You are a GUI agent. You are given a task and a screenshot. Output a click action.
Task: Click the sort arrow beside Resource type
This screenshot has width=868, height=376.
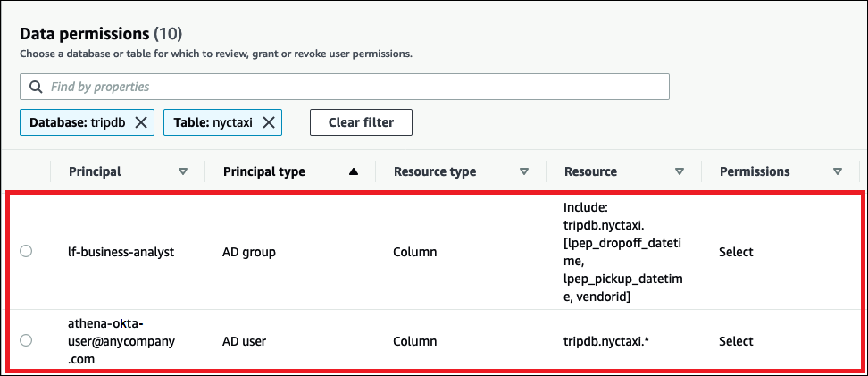[525, 171]
